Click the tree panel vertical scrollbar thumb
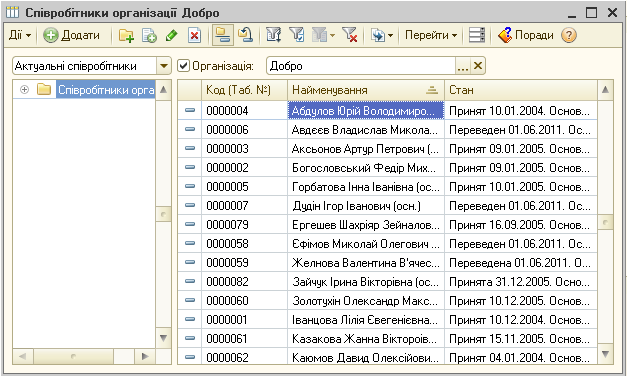This screenshot has height=376, width=627. point(163,214)
